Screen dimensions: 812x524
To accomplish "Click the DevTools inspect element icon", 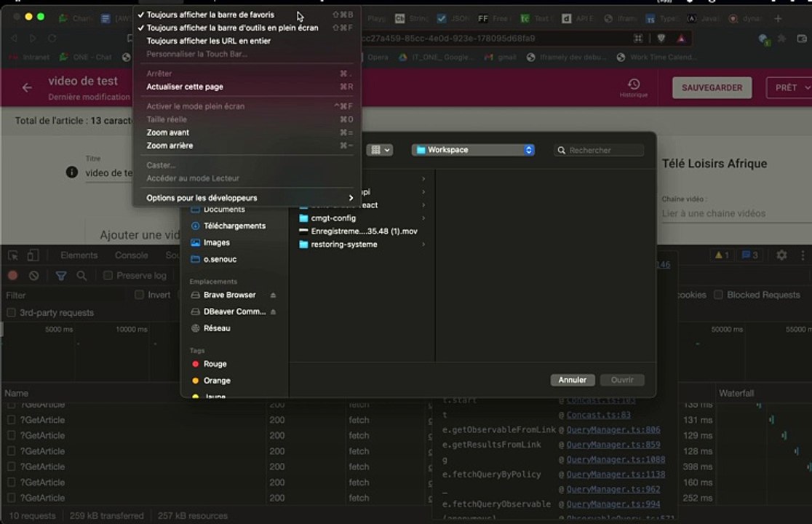I will [13, 255].
